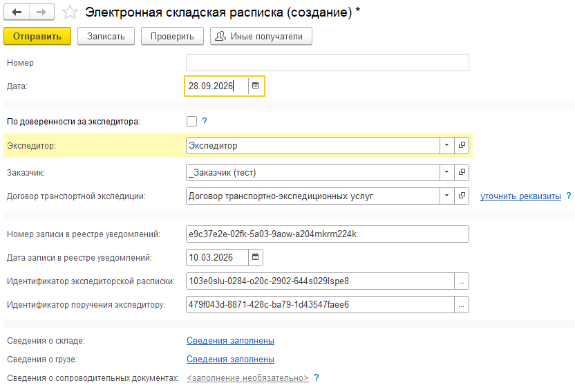Screen dimensions: 575x392
Task: Choose value with ellipsis for поручения экспедитору identifier
Action: click(462, 305)
